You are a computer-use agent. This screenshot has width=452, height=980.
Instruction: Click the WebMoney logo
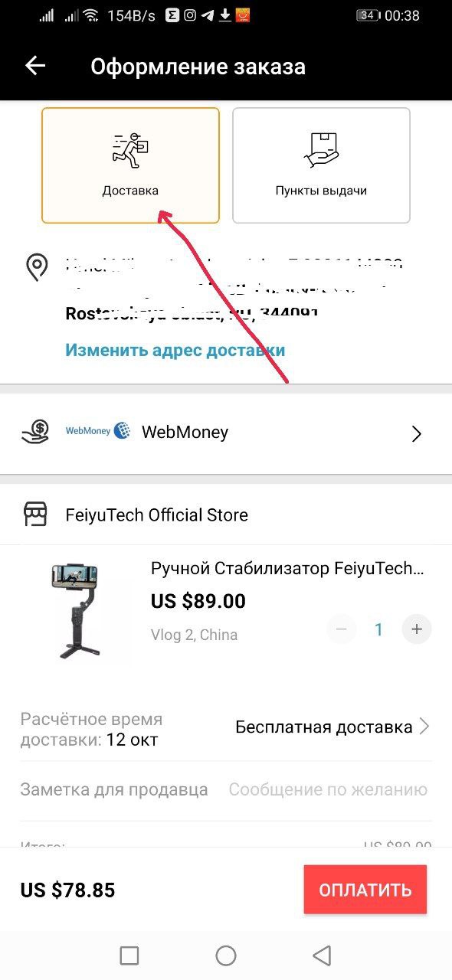(x=98, y=431)
